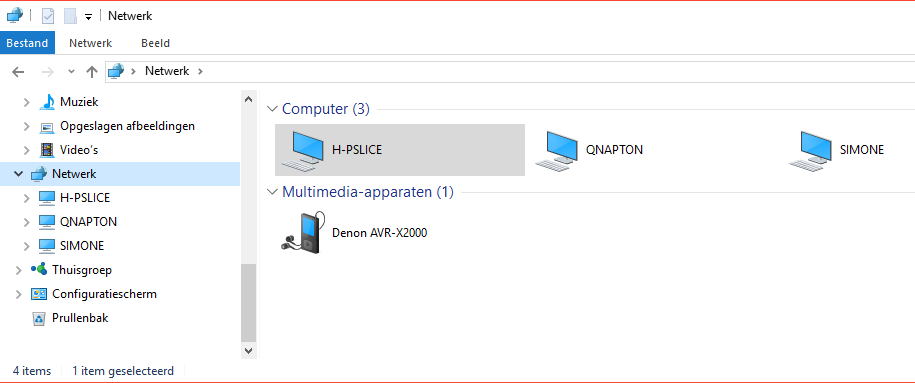Collapse the Computer (3) group header

point(272,109)
